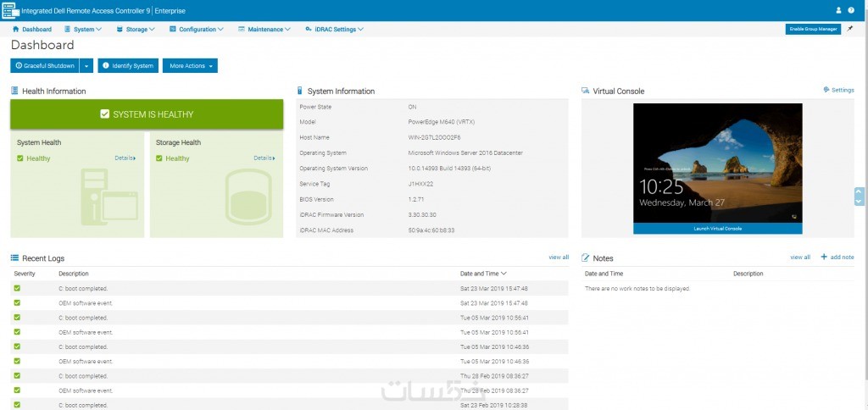Click Launch Virtual Console button

717,229
